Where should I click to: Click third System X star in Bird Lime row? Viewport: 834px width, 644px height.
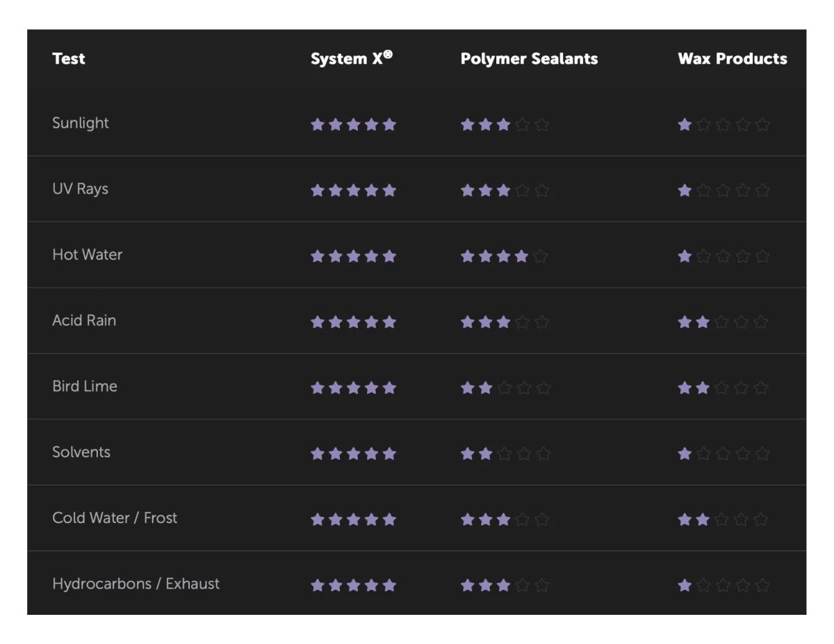[x=354, y=388]
